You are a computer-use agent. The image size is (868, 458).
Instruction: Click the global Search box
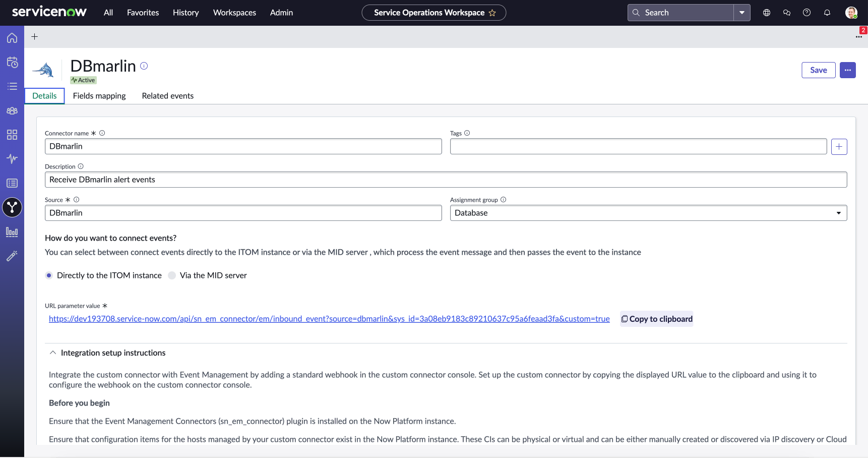[680, 13]
